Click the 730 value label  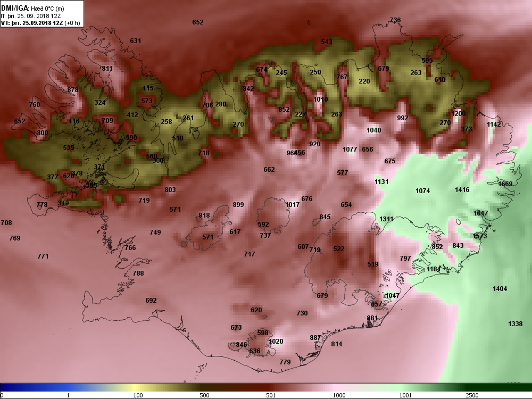click(x=302, y=313)
